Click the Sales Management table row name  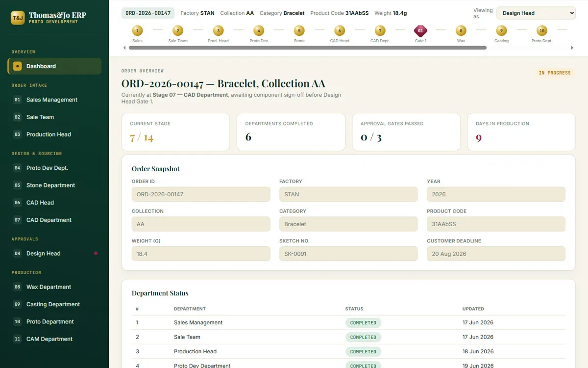point(198,322)
